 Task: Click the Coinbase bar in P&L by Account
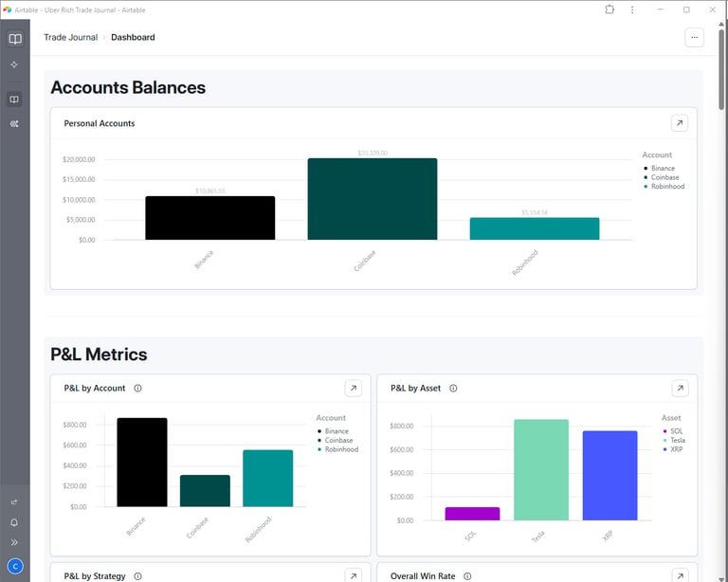205,491
